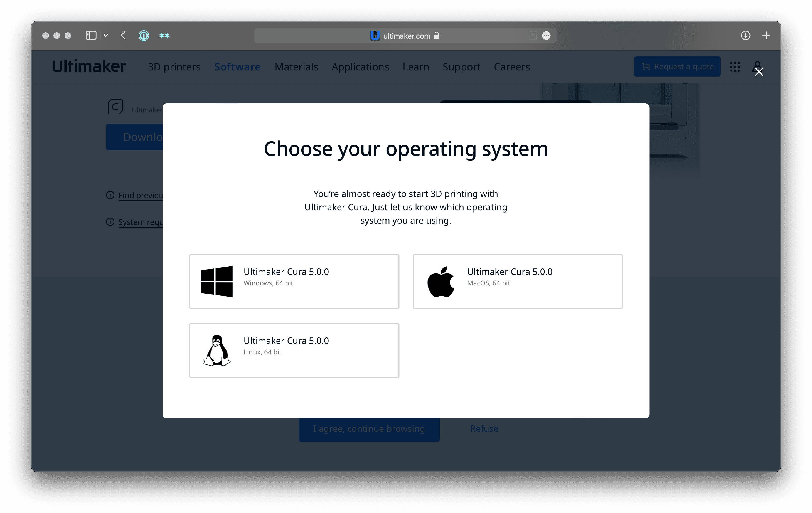Click the Linux penguin icon
This screenshot has height=513, width=812.
217,351
